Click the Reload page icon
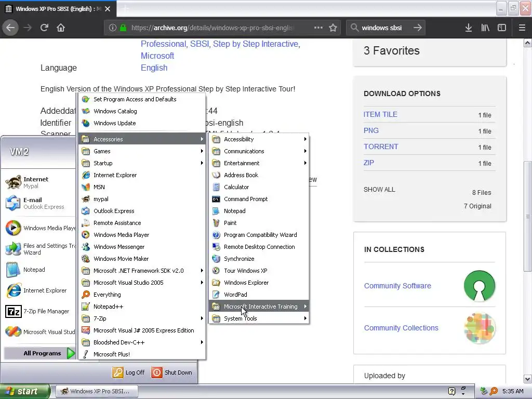 [44, 28]
